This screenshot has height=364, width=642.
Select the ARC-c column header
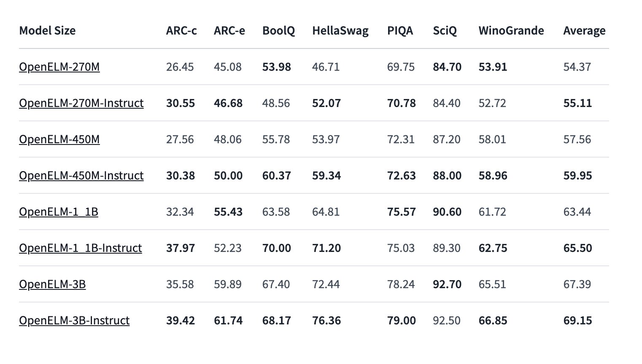pos(181,31)
